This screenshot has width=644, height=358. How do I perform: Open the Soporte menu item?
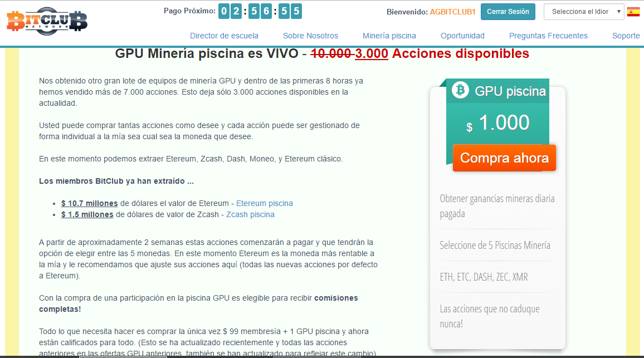626,36
